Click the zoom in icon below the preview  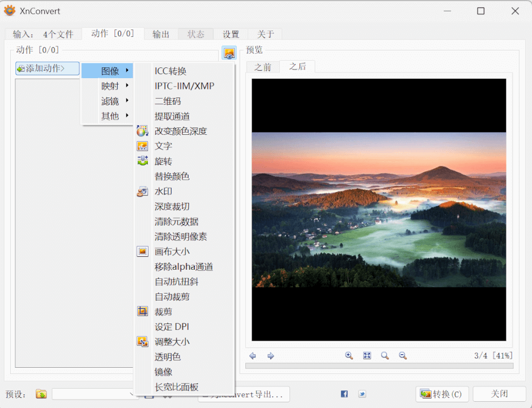349,355
